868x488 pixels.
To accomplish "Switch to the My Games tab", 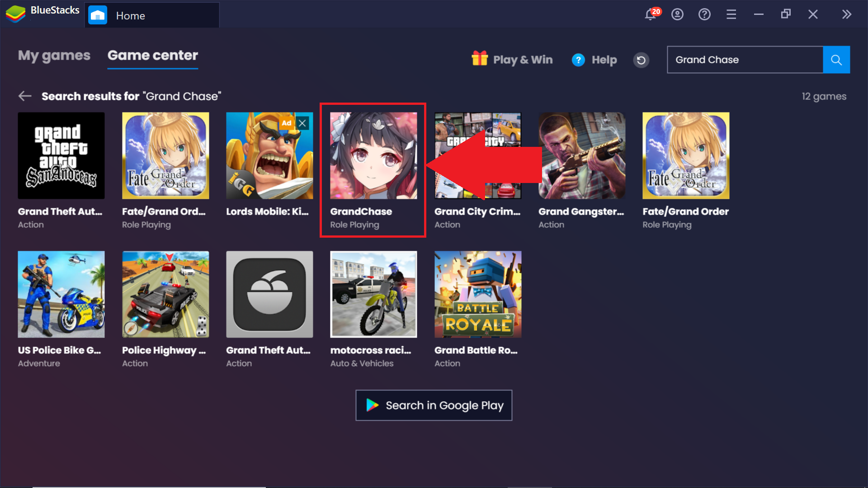I will coord(54,55).
